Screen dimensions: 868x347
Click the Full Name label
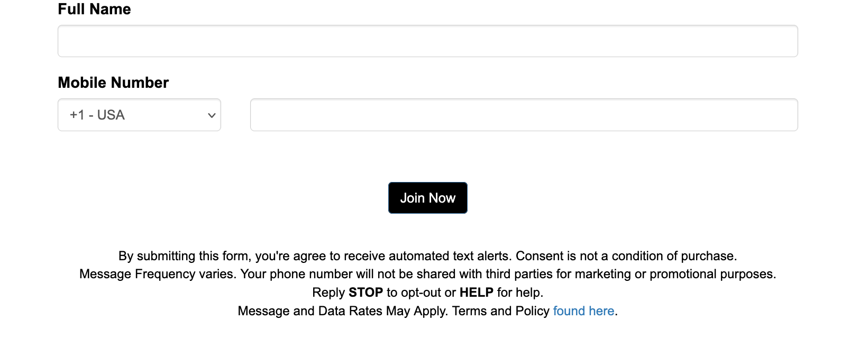[x=94, y=9]
